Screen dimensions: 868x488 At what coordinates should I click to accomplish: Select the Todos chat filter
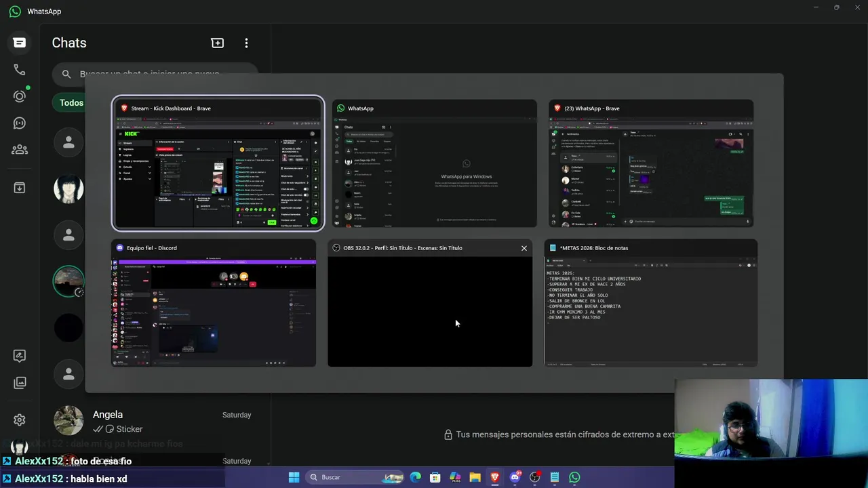[71, 103]
